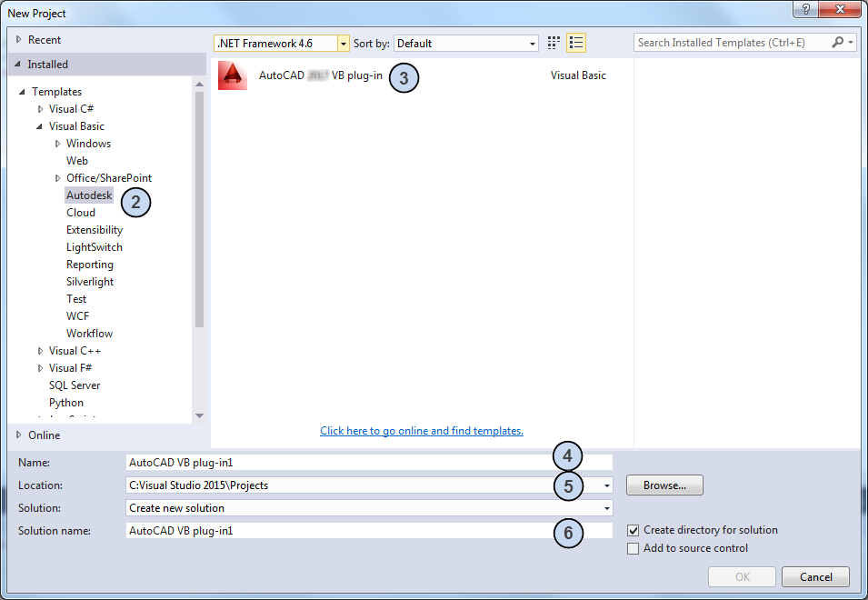Screen dimensions: 868x600
Task: Select the Web template category
Action: 77,161
